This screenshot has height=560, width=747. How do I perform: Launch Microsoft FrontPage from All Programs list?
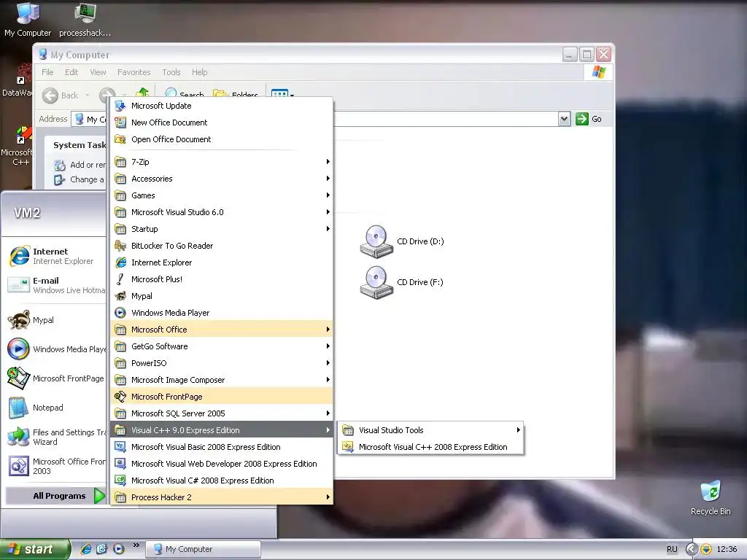tap(222, 397)
